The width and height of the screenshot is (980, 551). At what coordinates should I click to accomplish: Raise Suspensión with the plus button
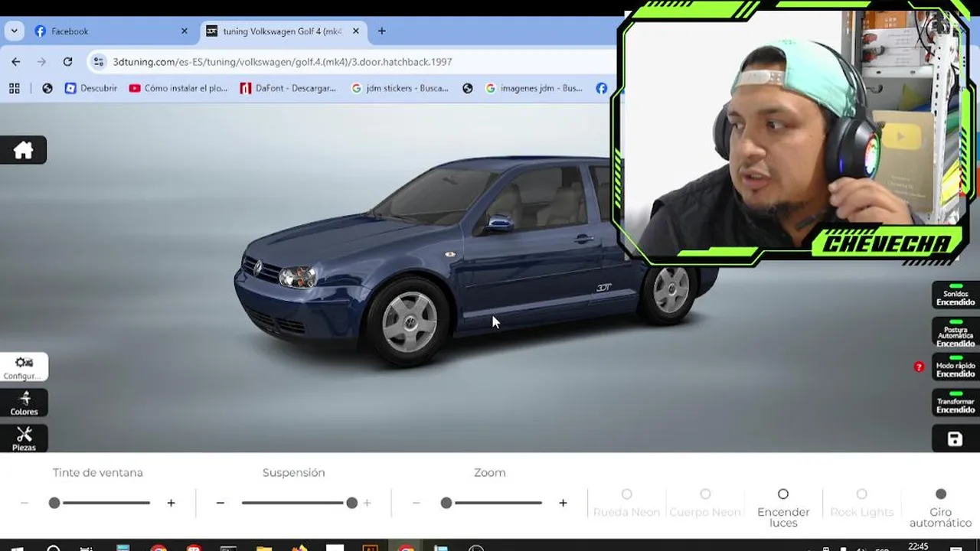click(x=367, y=503)
